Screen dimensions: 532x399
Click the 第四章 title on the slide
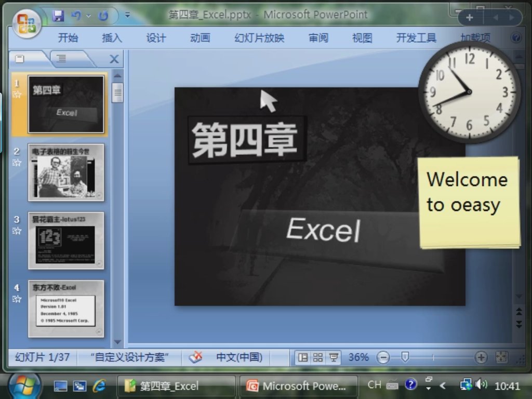click(245, 140)
